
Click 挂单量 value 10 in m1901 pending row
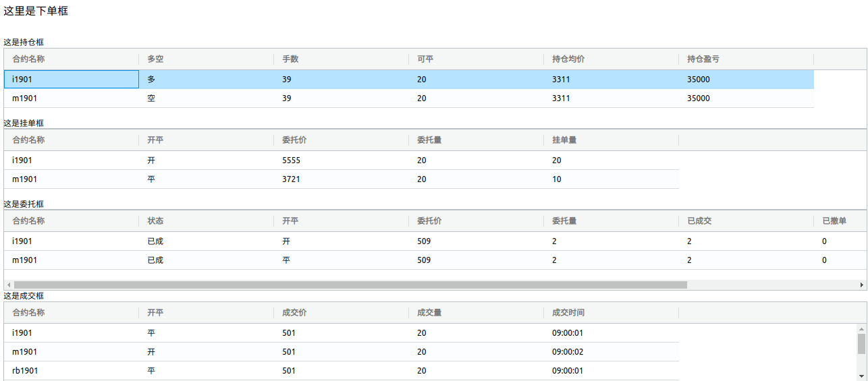point(612,179)
